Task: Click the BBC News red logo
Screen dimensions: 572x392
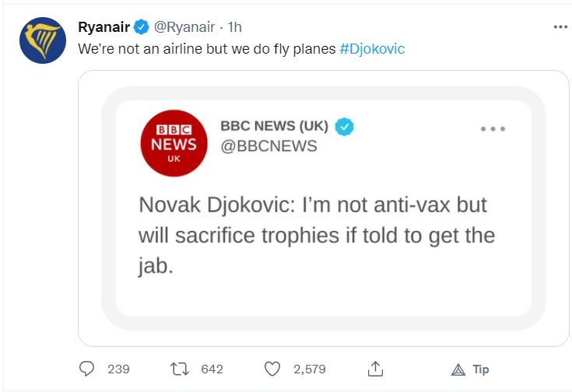Action: click(x=173, y=142)
